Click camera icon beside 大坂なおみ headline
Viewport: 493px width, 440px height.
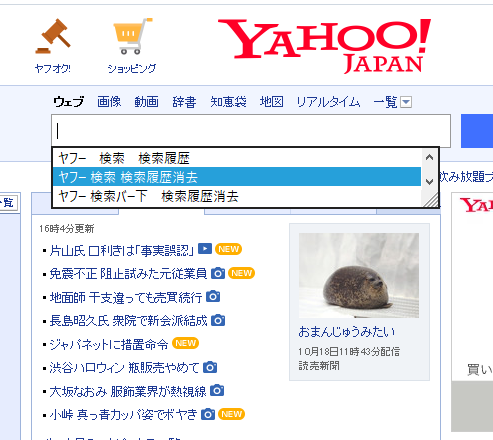coord(217,391)
